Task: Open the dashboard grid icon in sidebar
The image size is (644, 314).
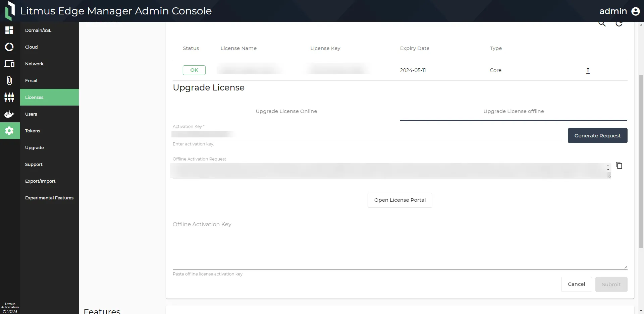Action: (9, 30)
